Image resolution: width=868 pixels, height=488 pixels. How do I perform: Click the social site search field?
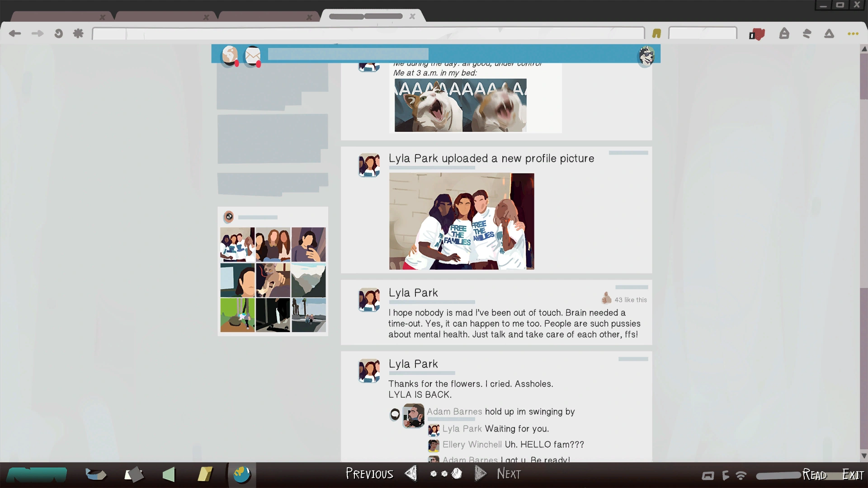[x=348, y=54]
